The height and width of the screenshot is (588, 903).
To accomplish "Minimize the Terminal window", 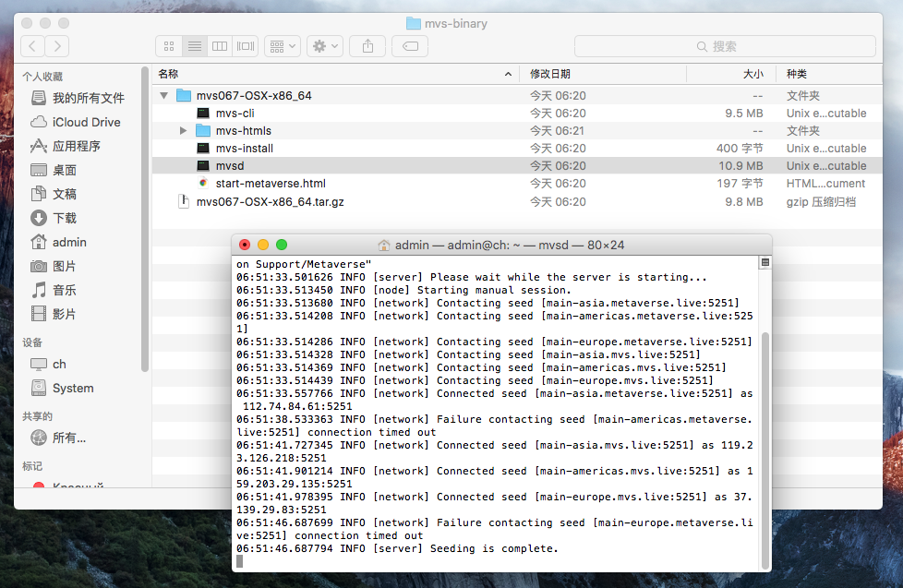I will [263, 245].
